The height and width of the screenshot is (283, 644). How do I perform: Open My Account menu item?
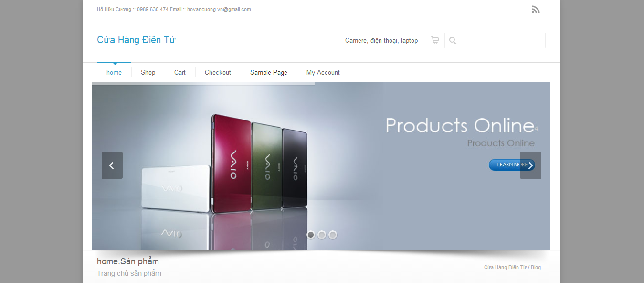point(323,72)
